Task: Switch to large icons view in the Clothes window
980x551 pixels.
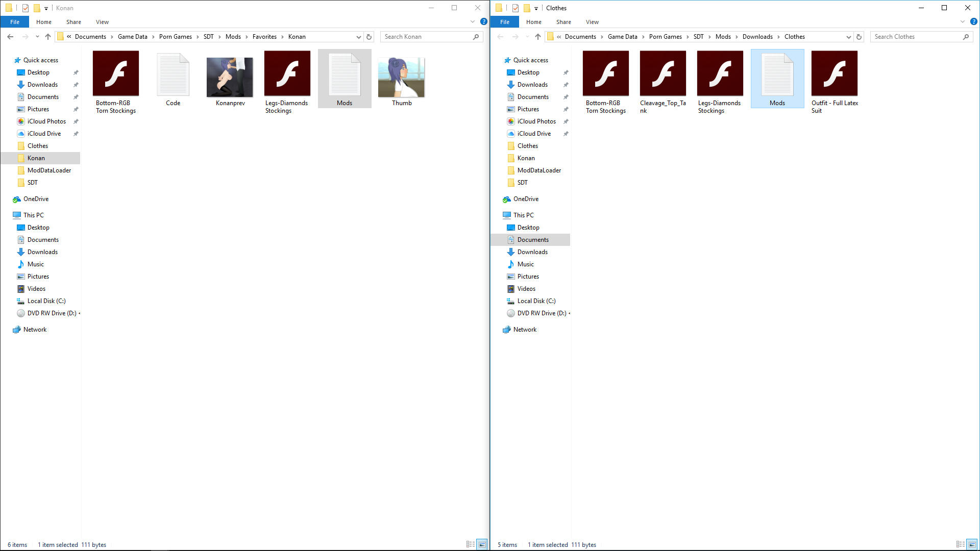Action: click(972, 544)
